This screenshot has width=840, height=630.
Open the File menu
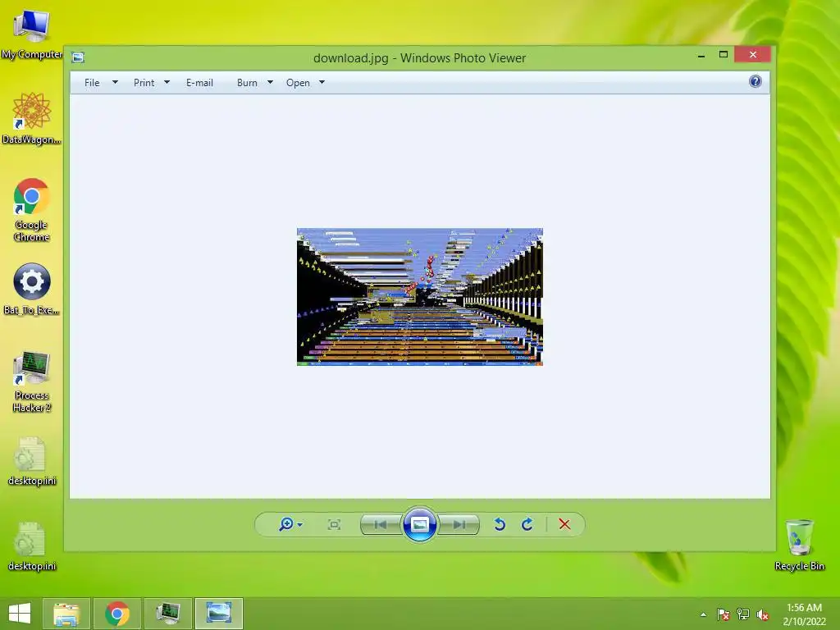[x=92, y=83]
